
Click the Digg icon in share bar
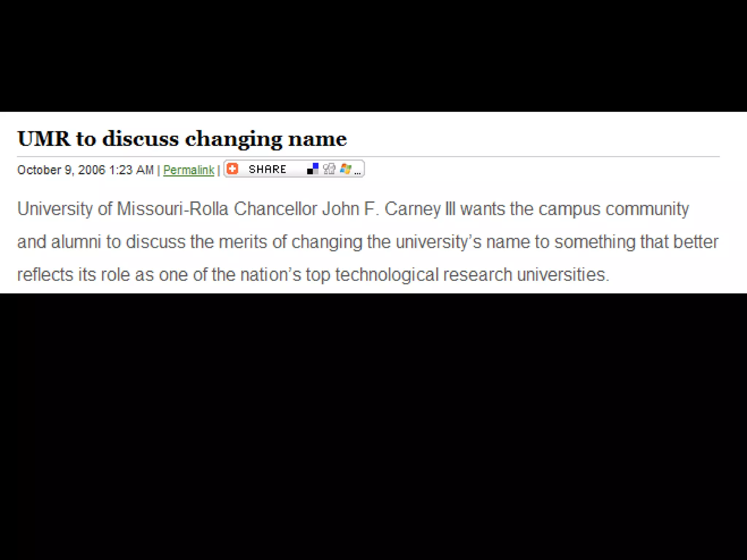click(x=329, y=168)
